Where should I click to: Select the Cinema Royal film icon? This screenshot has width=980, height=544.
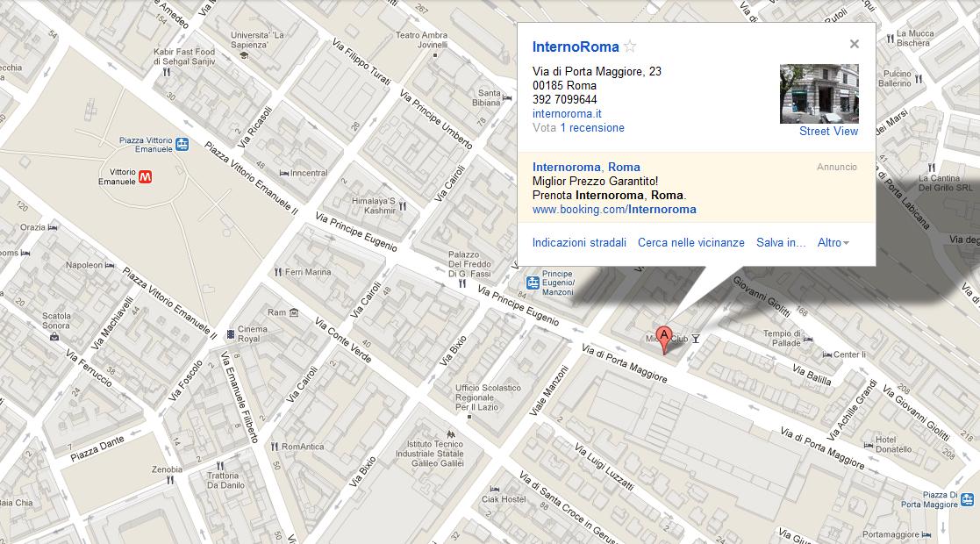coord(231,334)
